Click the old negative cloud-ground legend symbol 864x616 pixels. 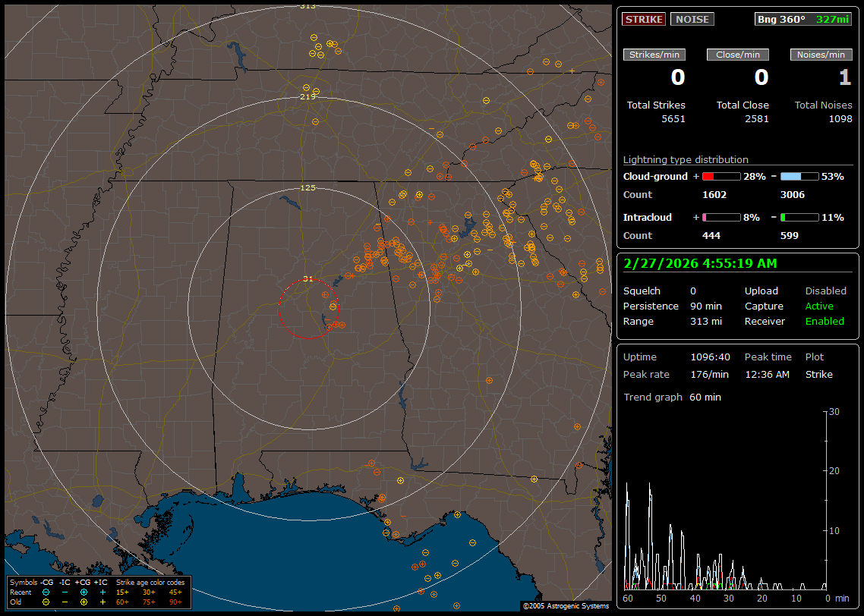tap(46, 602)
